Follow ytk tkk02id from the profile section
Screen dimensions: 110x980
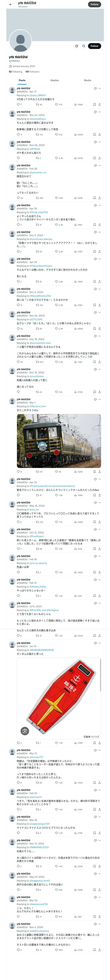click(95, 46)
